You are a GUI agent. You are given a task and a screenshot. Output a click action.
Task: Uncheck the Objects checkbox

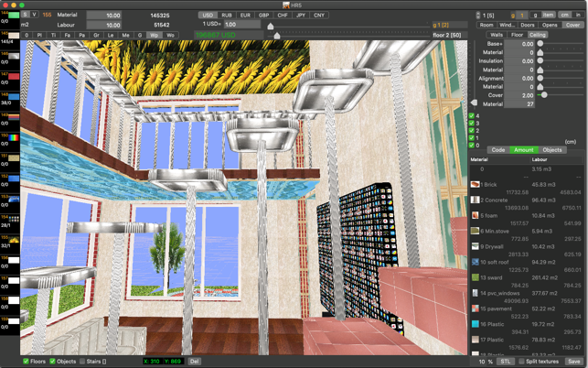52,362
